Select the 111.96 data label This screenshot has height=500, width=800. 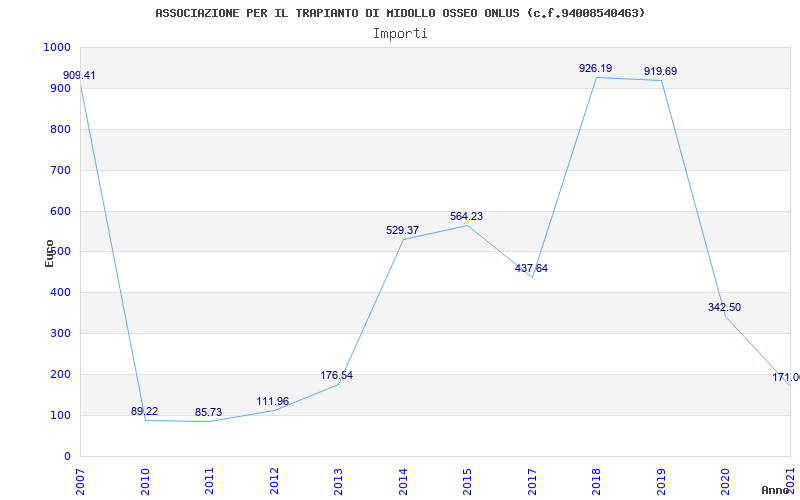point(272,402)
